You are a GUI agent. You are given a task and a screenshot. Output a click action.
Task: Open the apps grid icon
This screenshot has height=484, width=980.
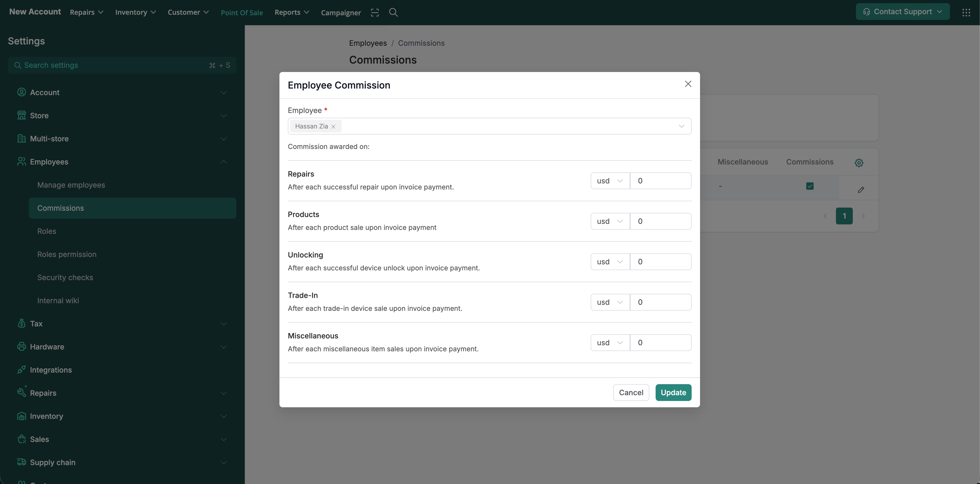[966, 13]
